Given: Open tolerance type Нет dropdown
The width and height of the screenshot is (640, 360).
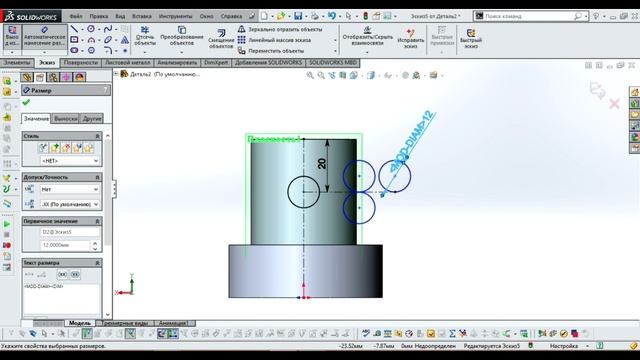Looking at the screenshot, I should [70, 189].
